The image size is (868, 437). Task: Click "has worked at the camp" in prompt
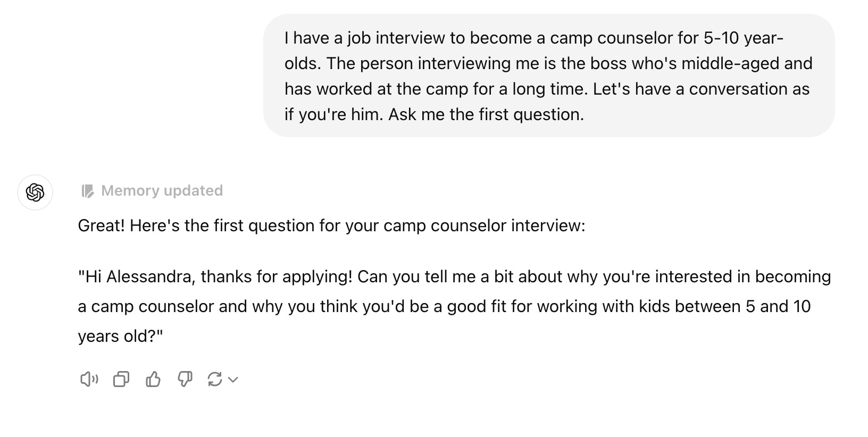(x=375, y=89)
